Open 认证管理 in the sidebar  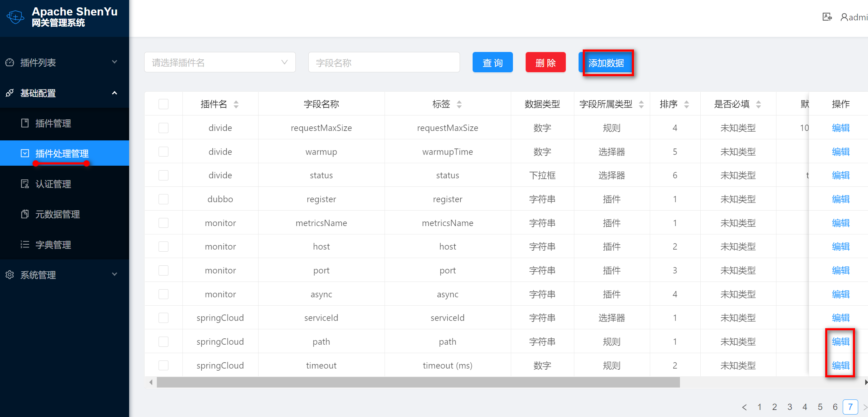click(53, 184)
